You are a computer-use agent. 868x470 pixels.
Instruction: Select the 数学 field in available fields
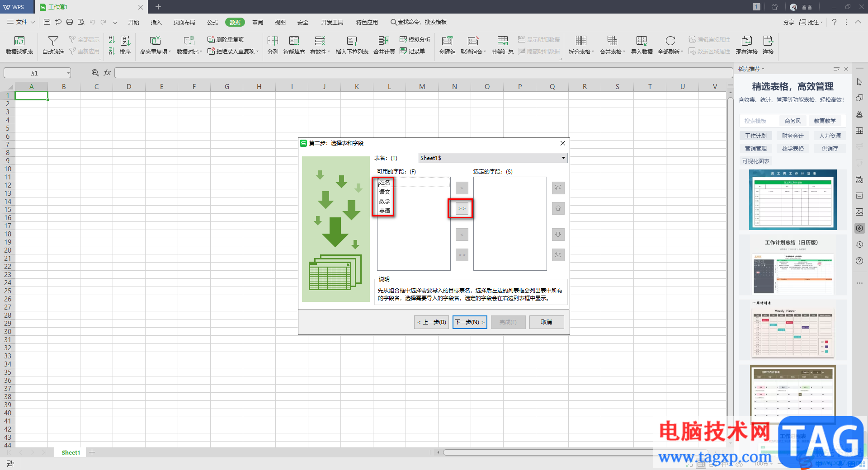(414, 201)
